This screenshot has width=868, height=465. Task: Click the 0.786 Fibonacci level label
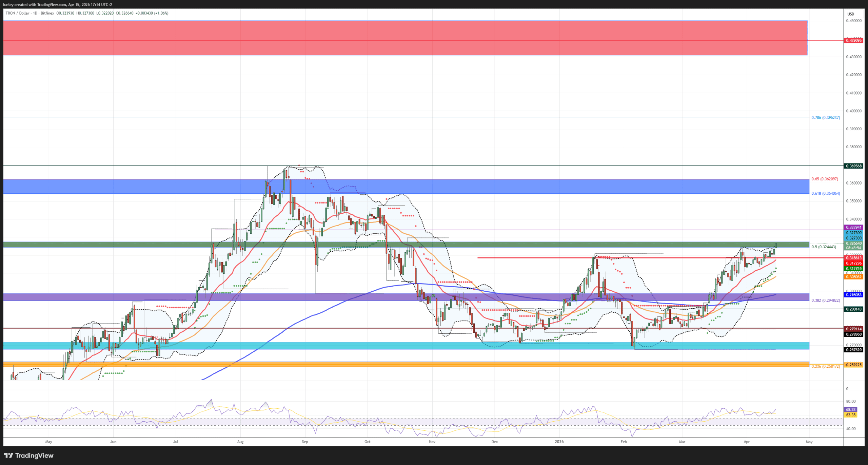point(825,118)
